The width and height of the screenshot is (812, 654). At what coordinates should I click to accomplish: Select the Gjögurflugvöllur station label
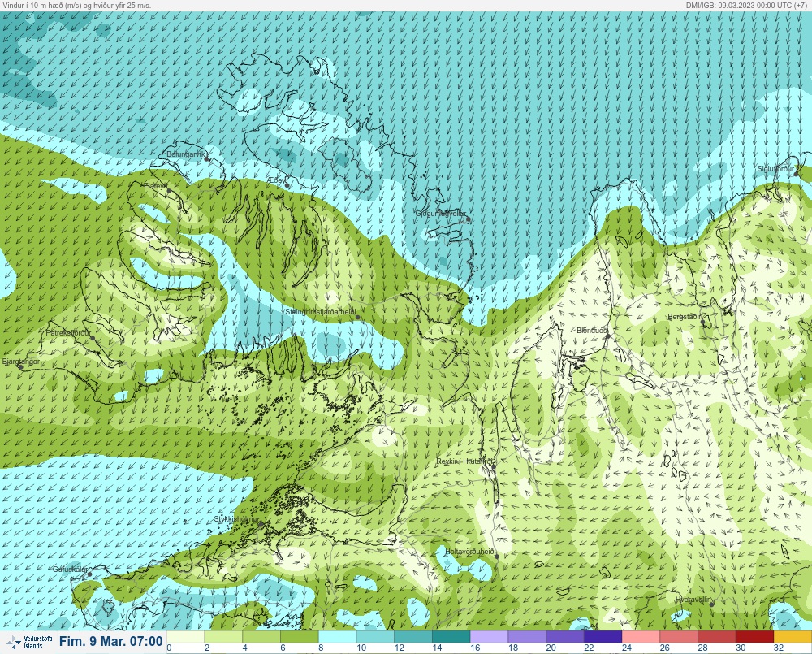click(x=441, y=214)
